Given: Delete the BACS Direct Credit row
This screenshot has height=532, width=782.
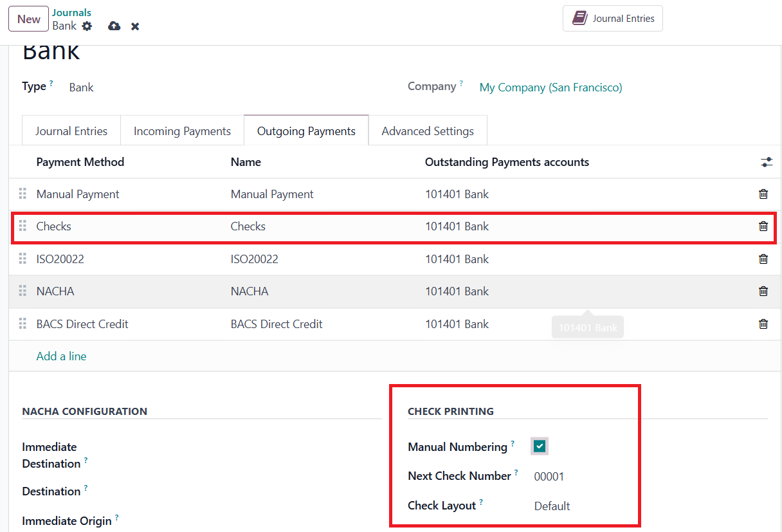Looking at the screenshot, I should (x=763, y=324).
